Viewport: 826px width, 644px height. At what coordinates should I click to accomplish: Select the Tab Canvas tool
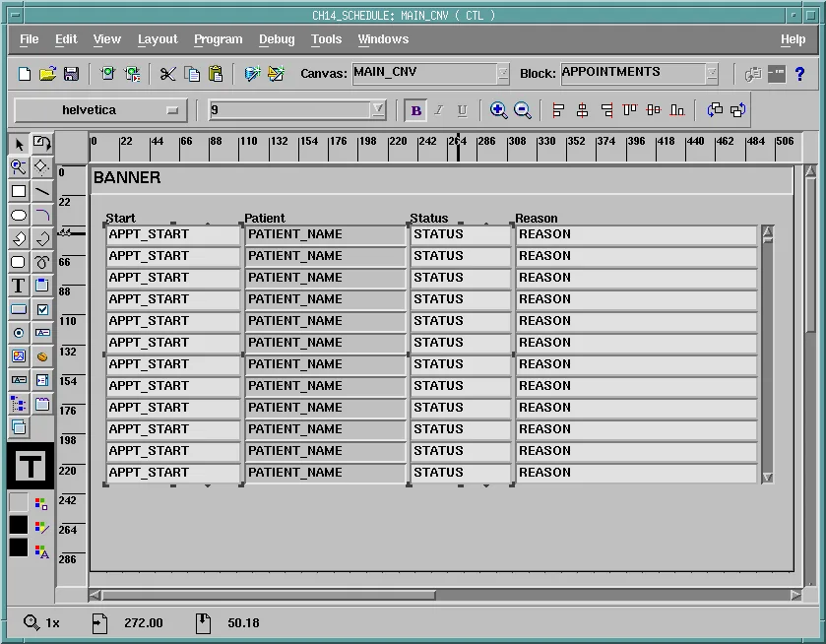(x=42, y=404)
